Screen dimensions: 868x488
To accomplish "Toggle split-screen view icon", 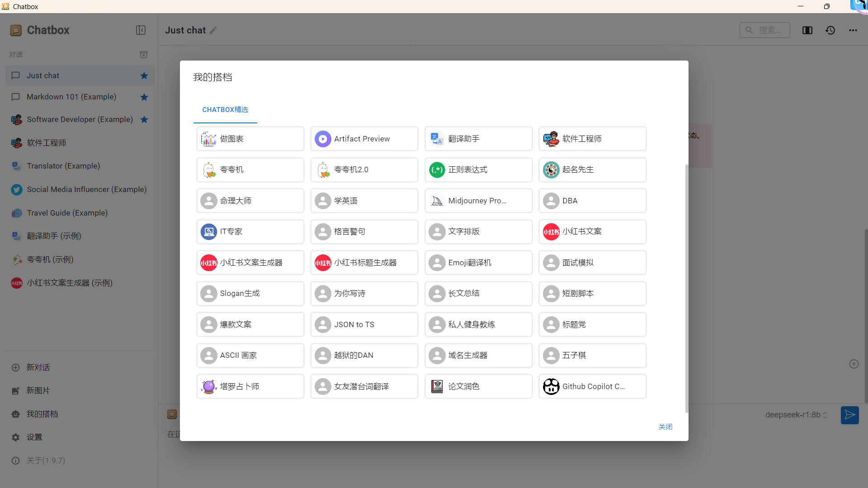I will 807,30.
